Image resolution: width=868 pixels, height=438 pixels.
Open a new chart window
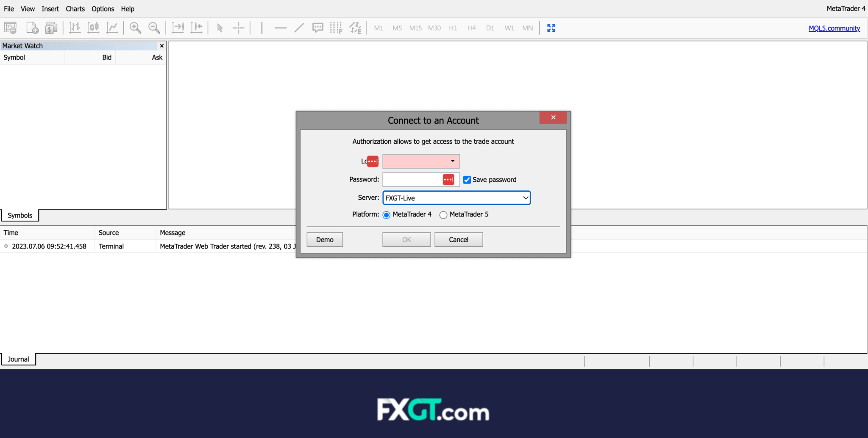click(x=10, y=28)
